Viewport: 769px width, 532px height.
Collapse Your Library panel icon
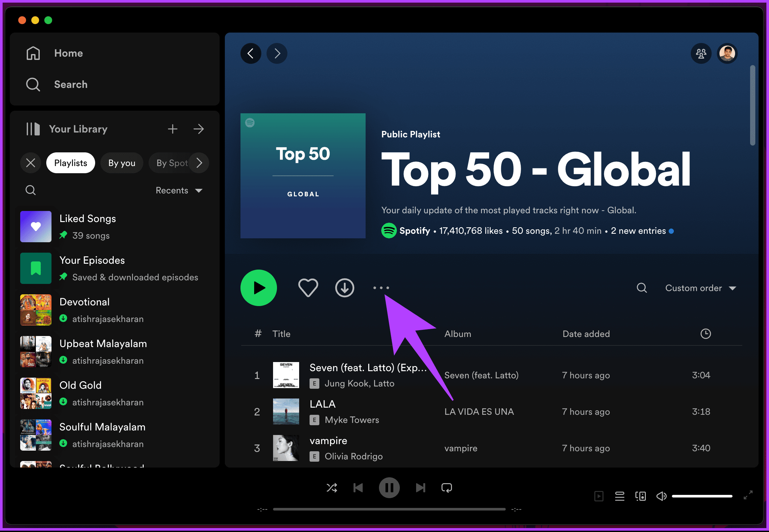(x=33, y=129)
